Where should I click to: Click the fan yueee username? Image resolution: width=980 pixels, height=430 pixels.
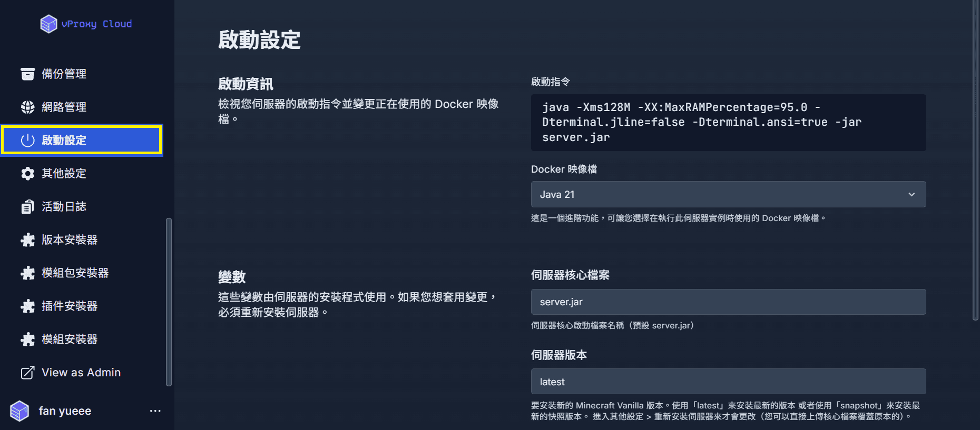[65, 411]
